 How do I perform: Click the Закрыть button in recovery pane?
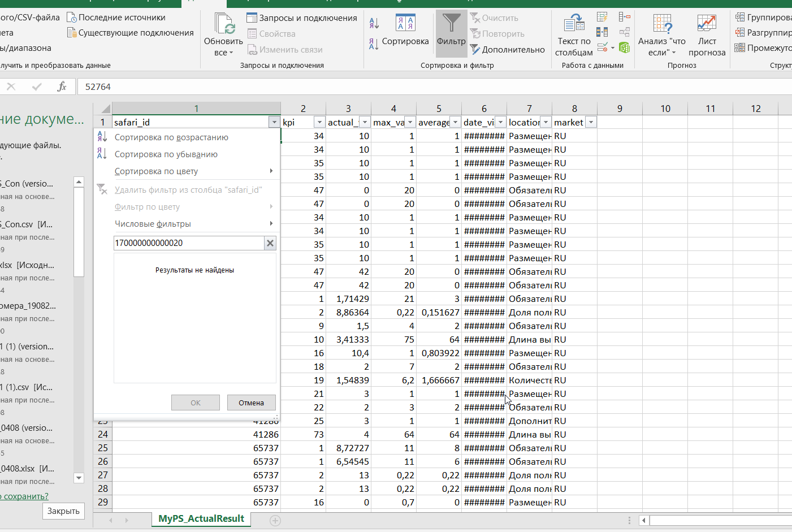pyautogui.click(x=63, y=511)
